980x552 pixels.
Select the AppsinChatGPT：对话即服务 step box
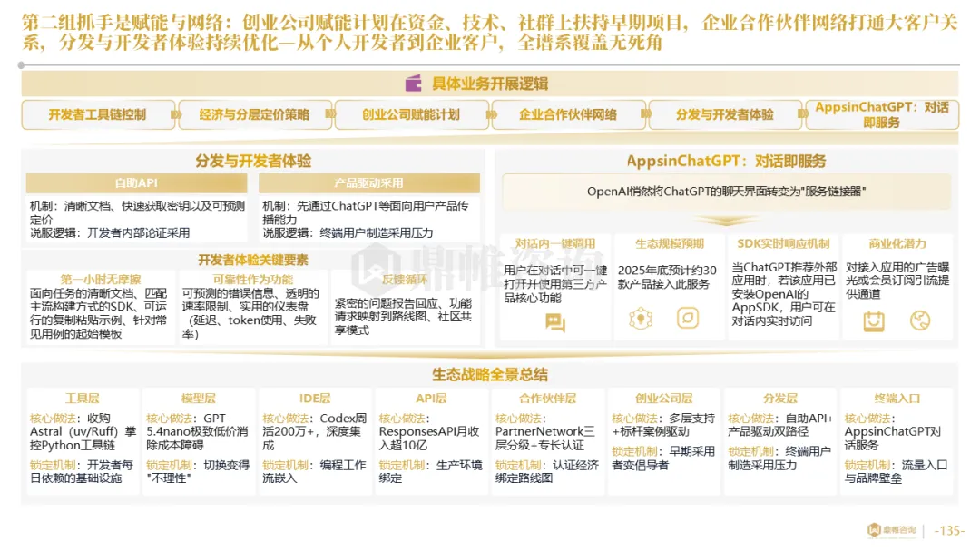(x=882, y=115)
